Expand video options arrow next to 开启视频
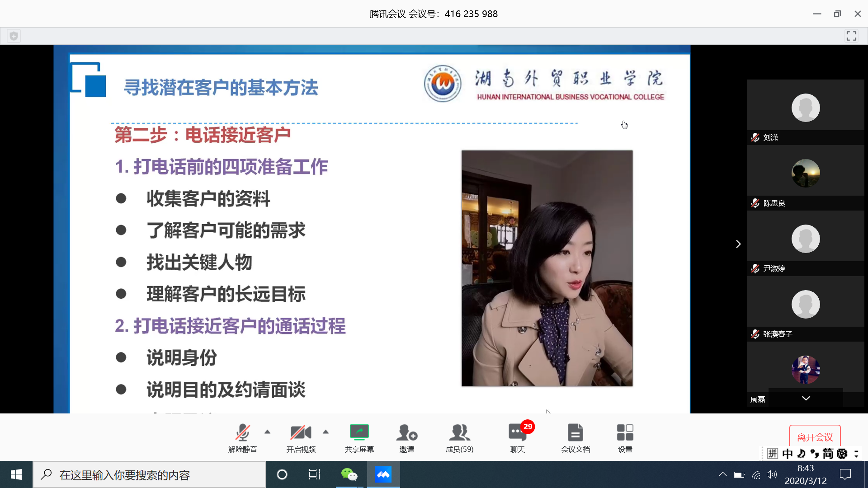This screenshot has width=868, height=488. tap(326, 432)
